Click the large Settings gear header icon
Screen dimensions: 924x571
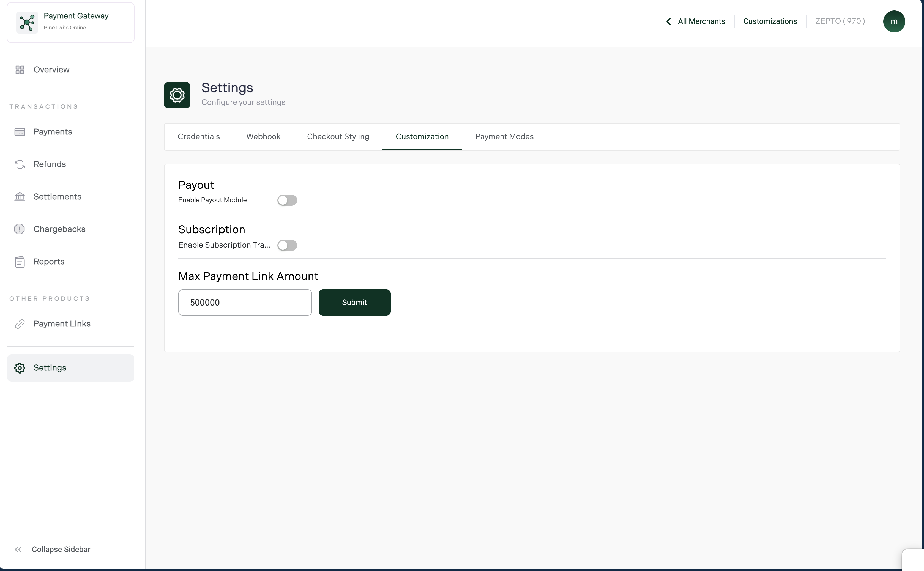tap(177, 95)
